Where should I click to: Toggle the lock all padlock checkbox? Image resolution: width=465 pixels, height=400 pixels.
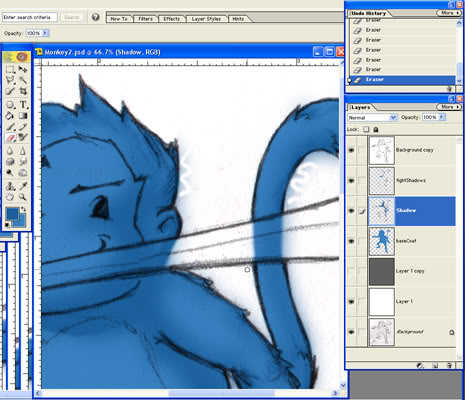tap(376, 129)
